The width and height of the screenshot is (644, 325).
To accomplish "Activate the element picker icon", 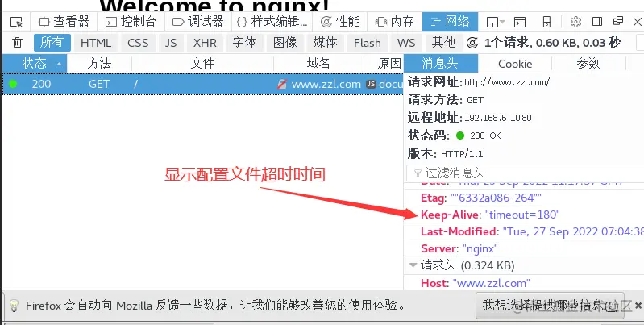I will click(x=16, y=22).
